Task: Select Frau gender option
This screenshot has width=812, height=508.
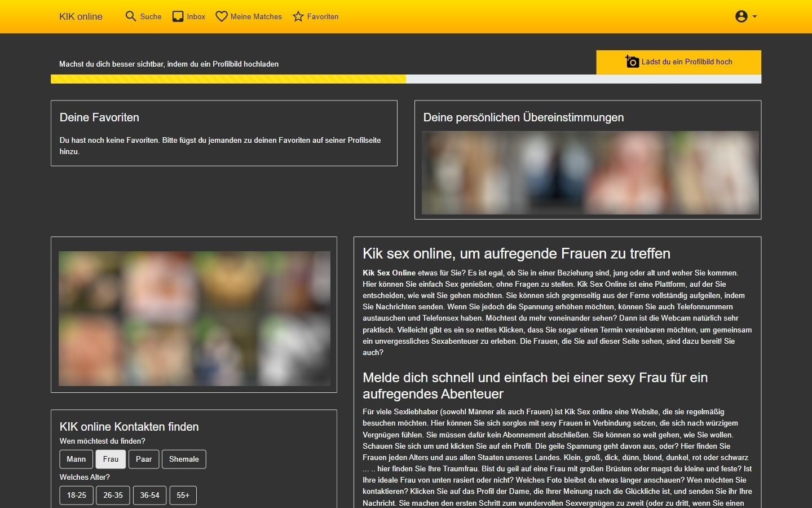Action: 111,459
